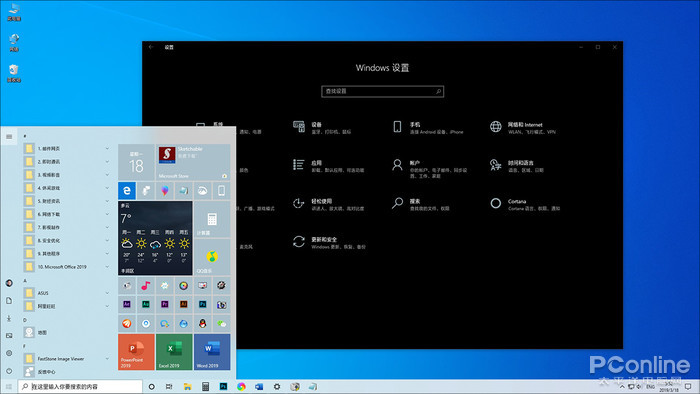Open Photoshop from the taskbar

[223, 386]
